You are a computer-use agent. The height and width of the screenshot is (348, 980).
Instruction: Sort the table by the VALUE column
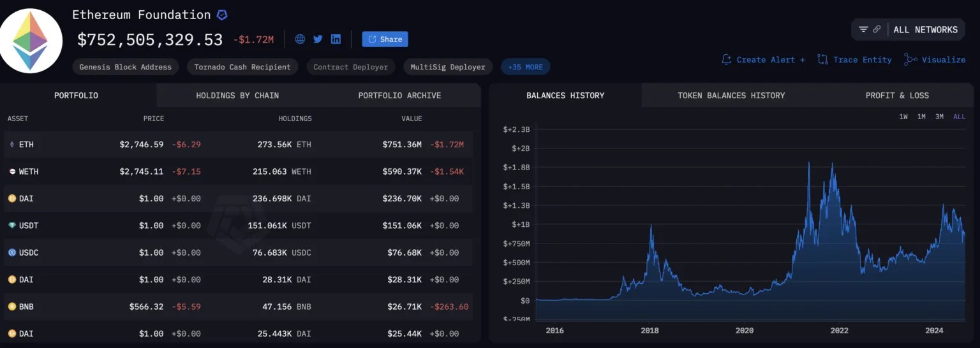(412, 119)
